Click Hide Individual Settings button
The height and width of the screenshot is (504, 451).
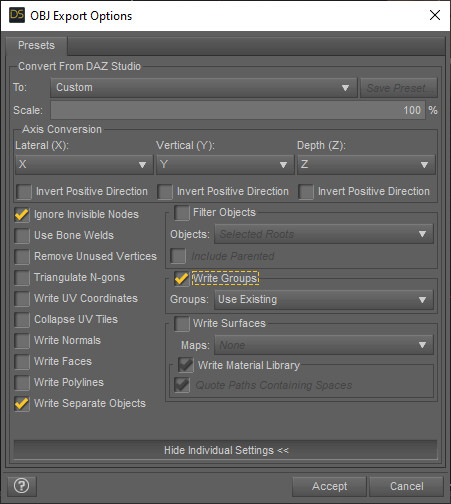click(225, 450)
